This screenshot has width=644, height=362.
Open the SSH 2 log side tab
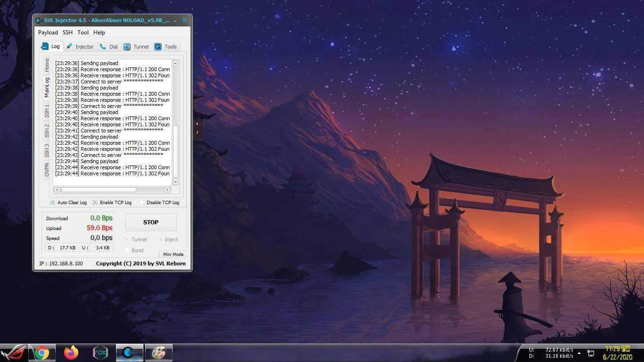click(47, 131)
